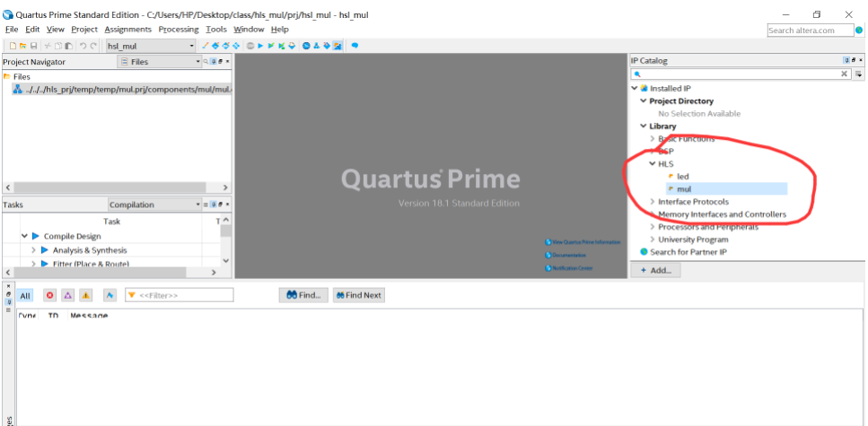
Task: Open the Processing menu
Action: 179,30
